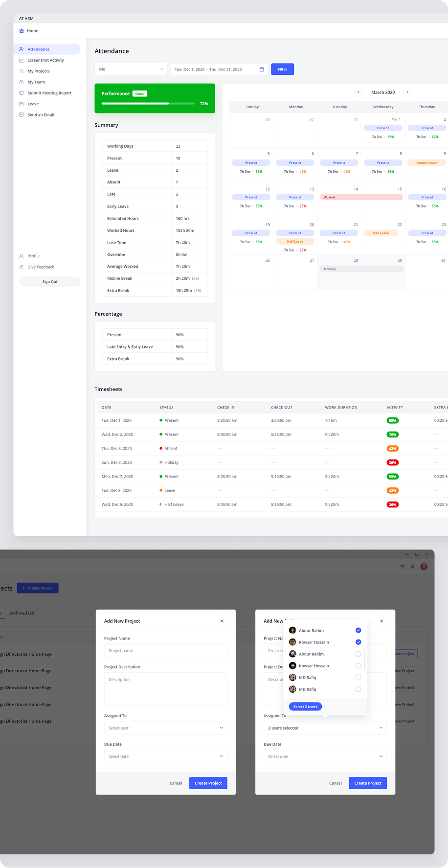Click the Description text area
Image resolution: width=448 pixels, height=868 pixels.
166,689
